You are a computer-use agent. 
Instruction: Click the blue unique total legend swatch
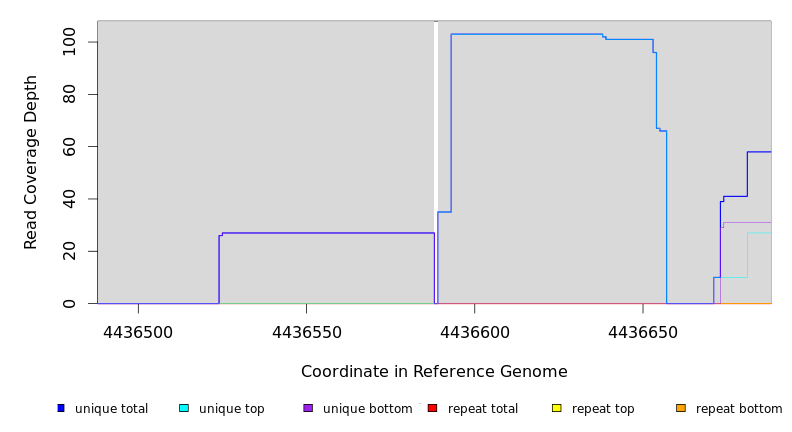(61, 408)
